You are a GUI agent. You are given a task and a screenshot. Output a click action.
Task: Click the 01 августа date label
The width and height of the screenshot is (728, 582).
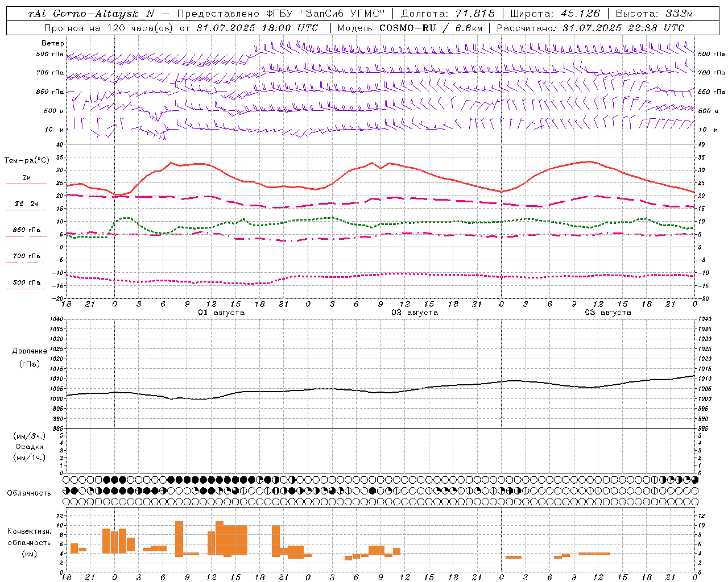coord(221,313)
